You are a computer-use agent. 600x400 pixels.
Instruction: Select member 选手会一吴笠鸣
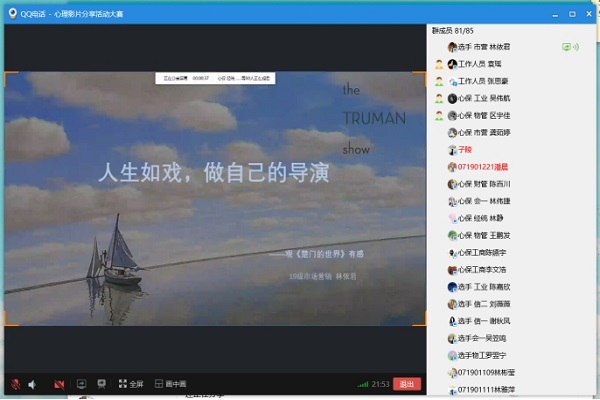click(x=510, y=338)
